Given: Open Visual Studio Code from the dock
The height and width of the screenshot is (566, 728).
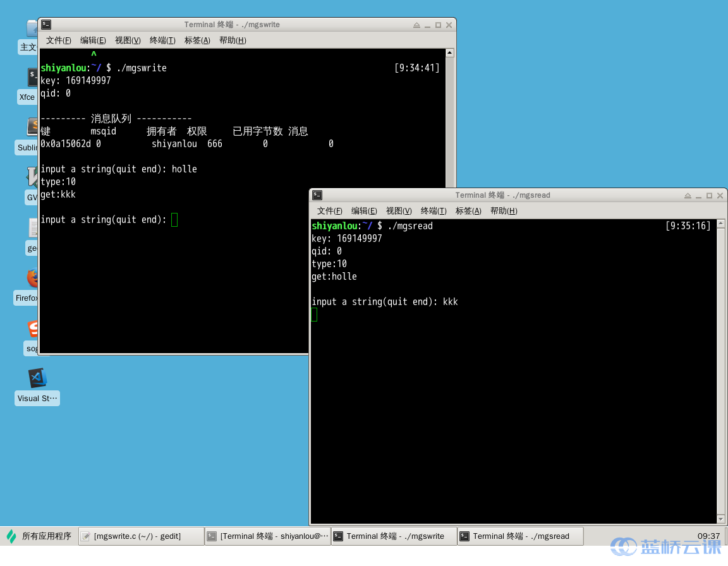Looking at the screenshot, I should 36,377.
